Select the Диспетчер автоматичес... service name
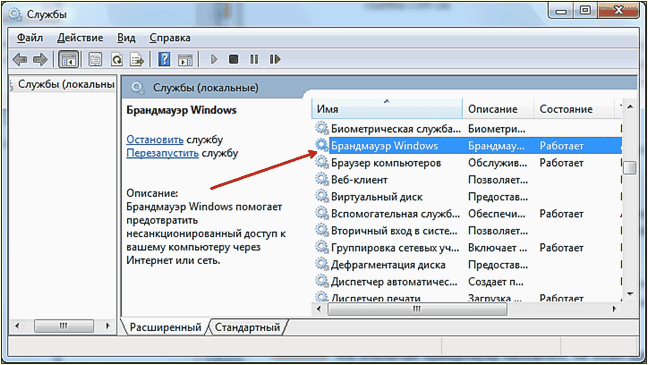The width and height of the screenshot is (648, 365). tap(394, 281)
